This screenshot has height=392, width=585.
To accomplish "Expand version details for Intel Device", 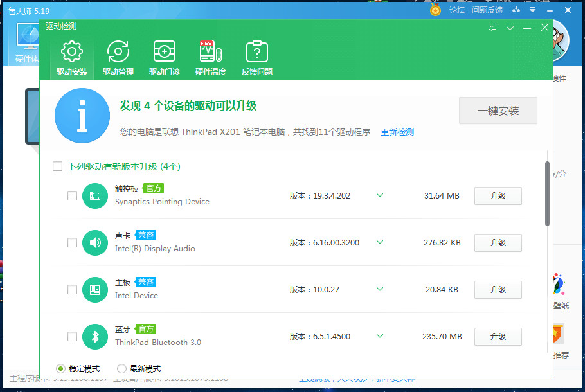I will tap(380, 289).
